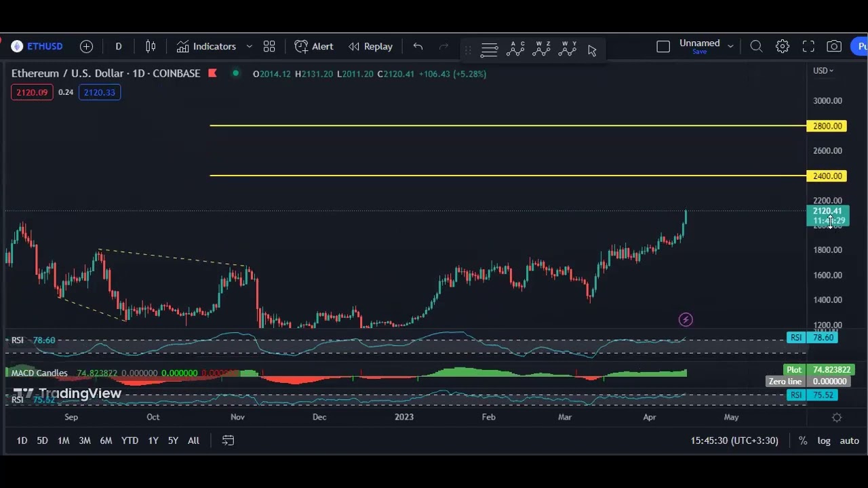Click the add symbol plus icon
The width and height of the screenshot is (868, 488).
(x=86, y=46)
